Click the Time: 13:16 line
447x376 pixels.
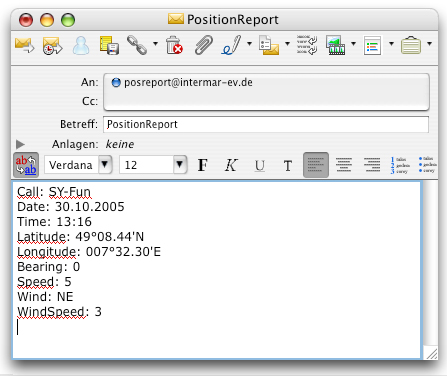54,222
